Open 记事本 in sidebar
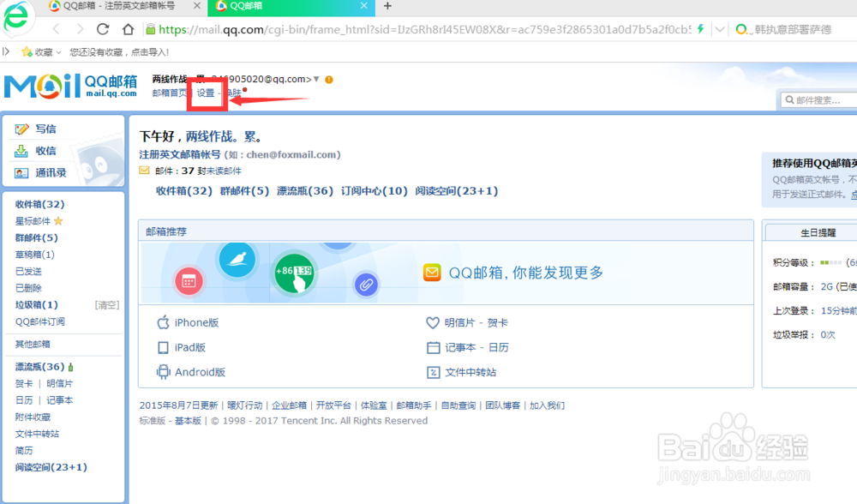 pos(60,400)
